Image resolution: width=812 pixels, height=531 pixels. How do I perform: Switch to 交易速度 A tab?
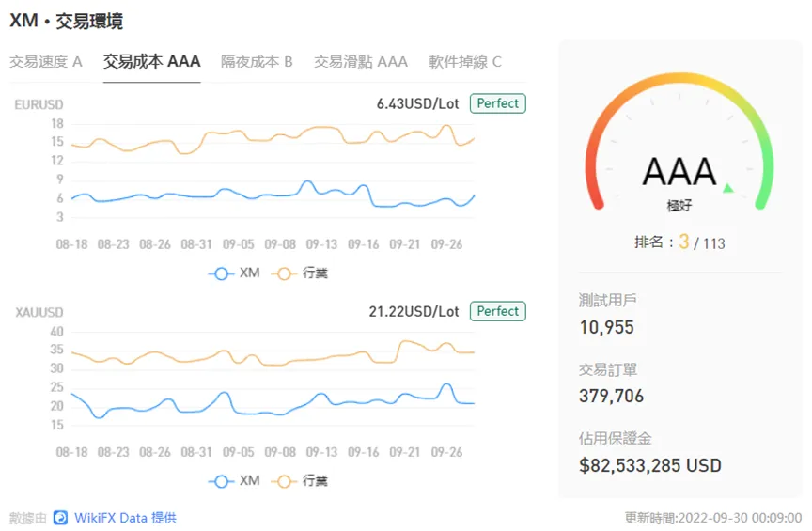pyautogui.click(x=45, y=62)
